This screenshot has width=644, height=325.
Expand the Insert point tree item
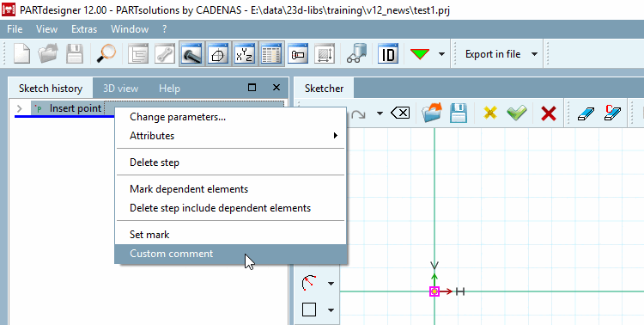tap(19, 108)
